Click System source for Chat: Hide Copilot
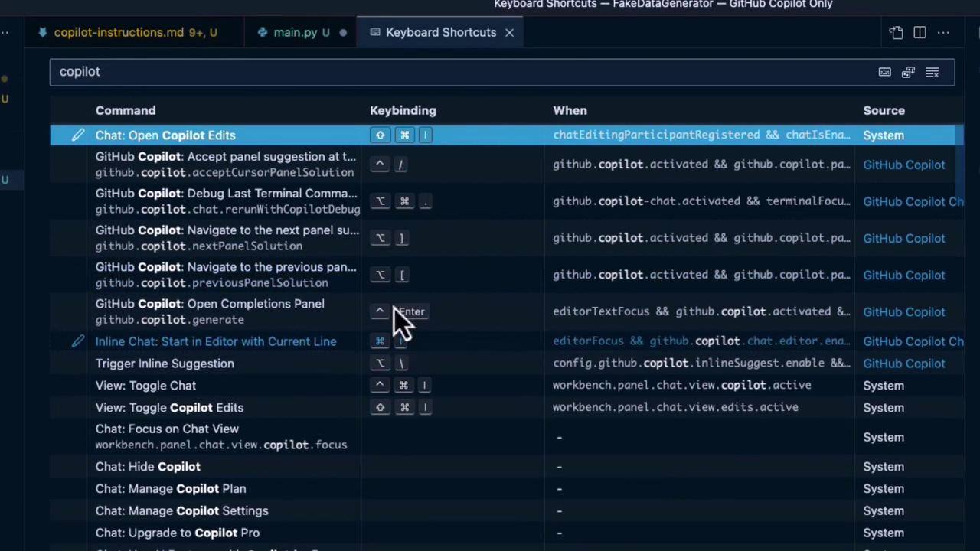Image resolution: width=980 pixels, height=551 pixels. pos(884,467)
